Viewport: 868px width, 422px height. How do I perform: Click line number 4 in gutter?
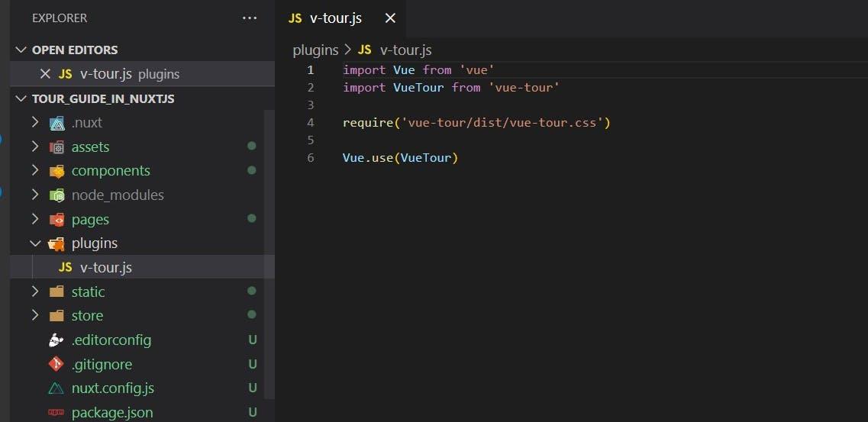pyautogui.click(x=311, y=123)
